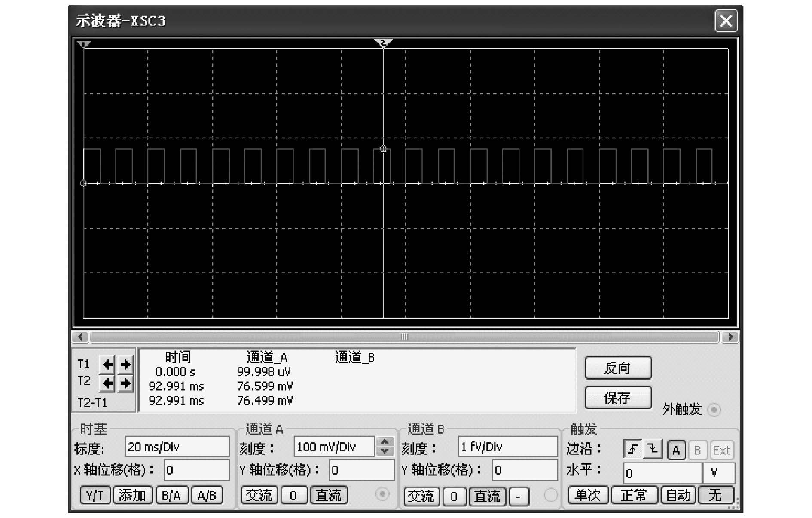Click Channel A Y axis offset field
The height and width of the screenshot is (518, 812).
click(x=362, y=470)
